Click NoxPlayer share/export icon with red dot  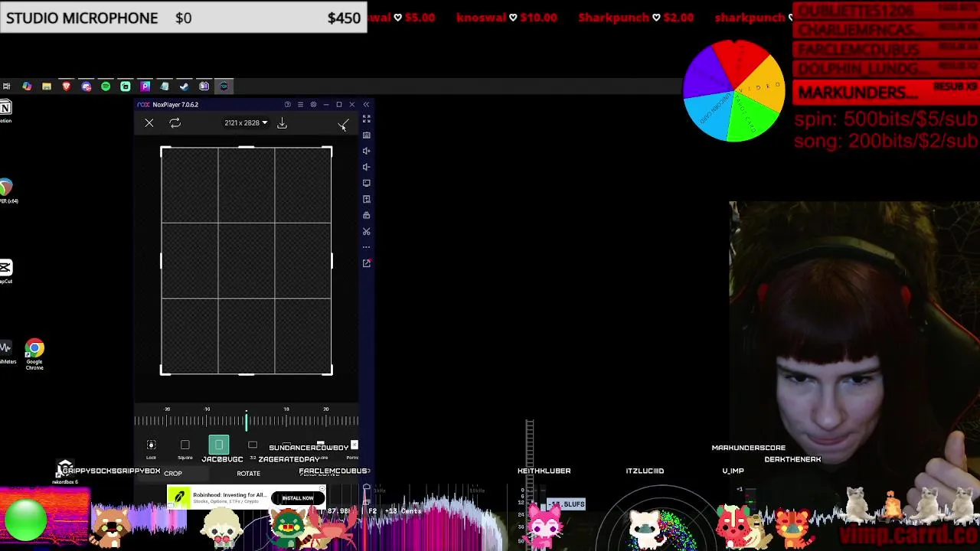(x=367, y=263)
